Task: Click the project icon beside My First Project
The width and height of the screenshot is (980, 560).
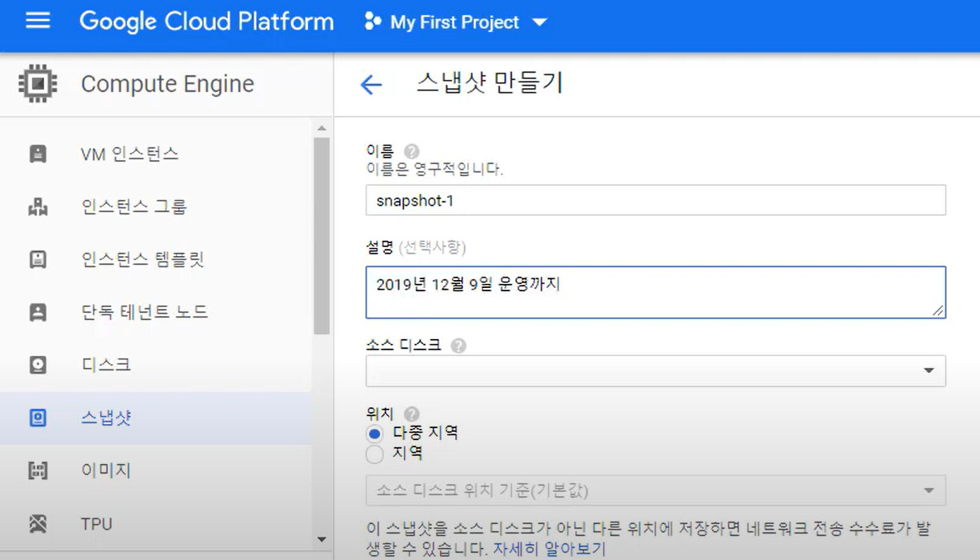Action: pyautogui.click(x=373, y=22)
